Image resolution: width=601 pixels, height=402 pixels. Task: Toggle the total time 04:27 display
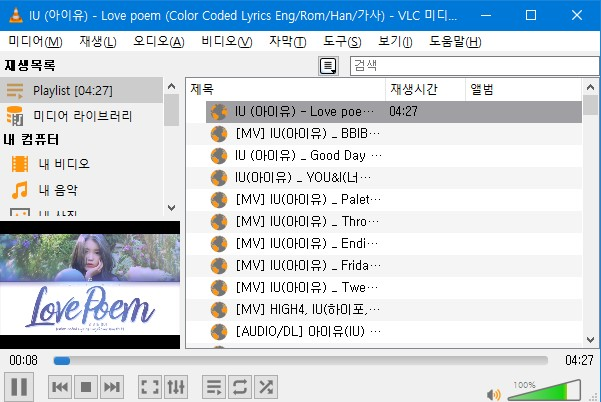coord(579,360)
